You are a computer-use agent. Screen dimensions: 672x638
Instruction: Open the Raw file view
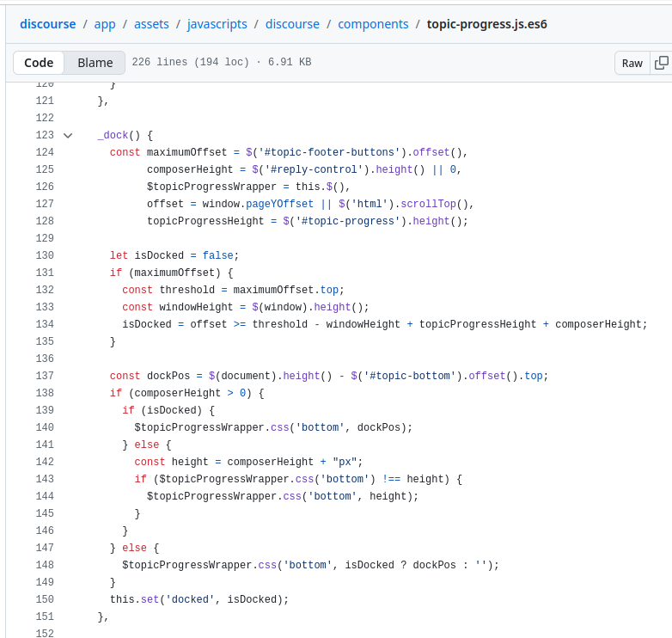pyautogui.click(x=632, y=63)
